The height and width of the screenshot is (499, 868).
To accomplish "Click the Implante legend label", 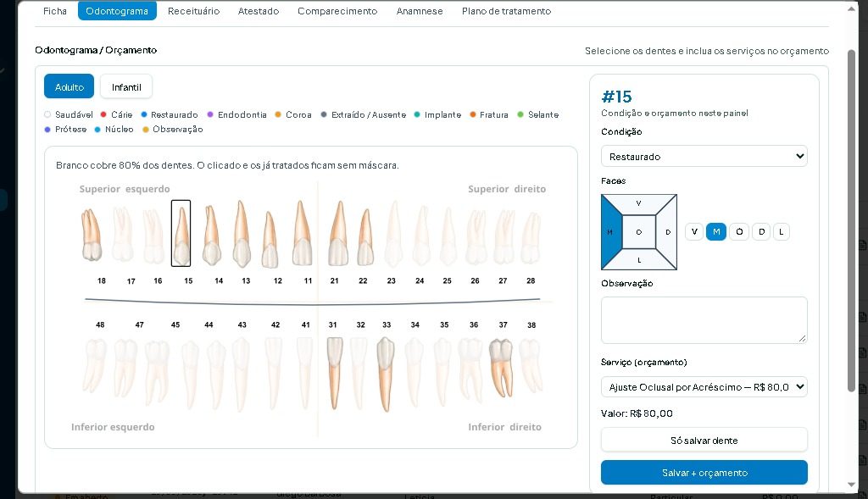I will coord(442,114).
